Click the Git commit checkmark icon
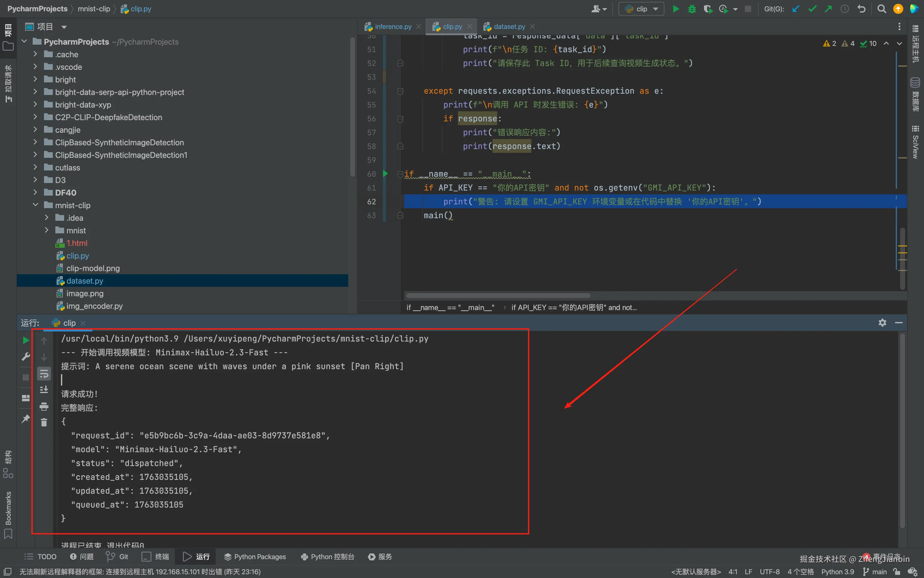 tap(812, 9)
